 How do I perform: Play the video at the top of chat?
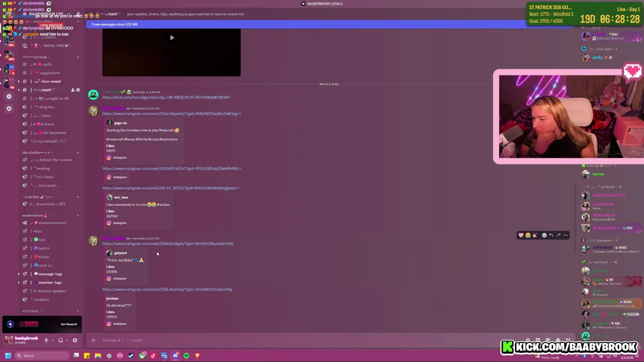pyautogui.click(x=172, y=38)
